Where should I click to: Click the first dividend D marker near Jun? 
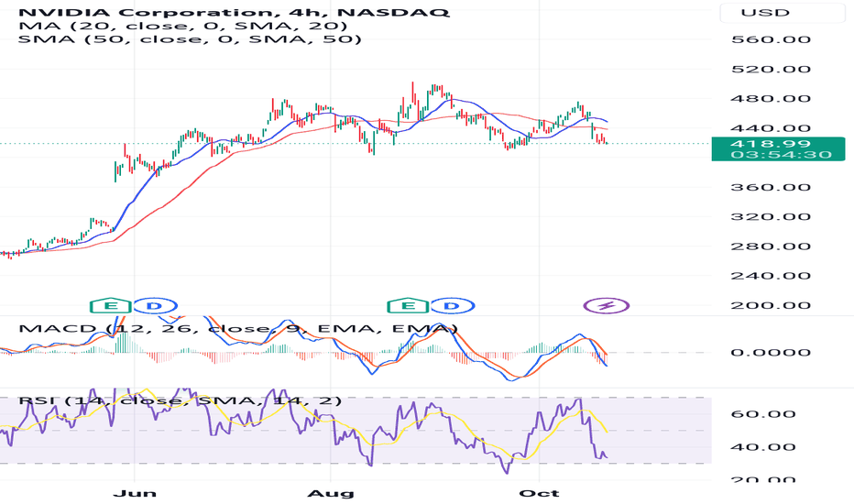pos(155,306)
